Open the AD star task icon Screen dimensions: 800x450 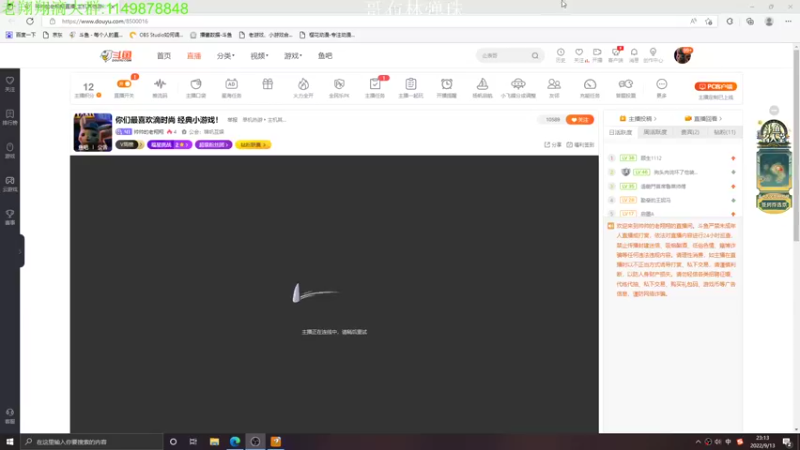click(232, 84)
